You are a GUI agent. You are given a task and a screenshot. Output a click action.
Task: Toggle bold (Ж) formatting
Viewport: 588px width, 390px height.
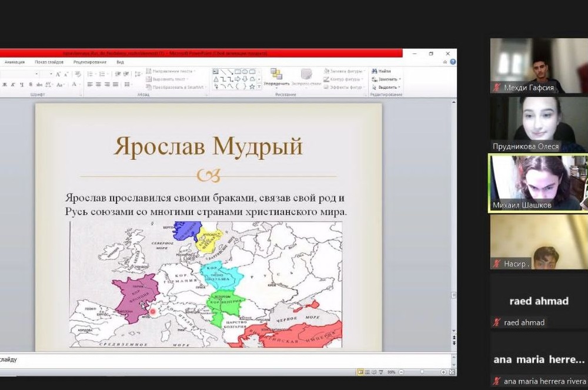(x=4, y=85)
